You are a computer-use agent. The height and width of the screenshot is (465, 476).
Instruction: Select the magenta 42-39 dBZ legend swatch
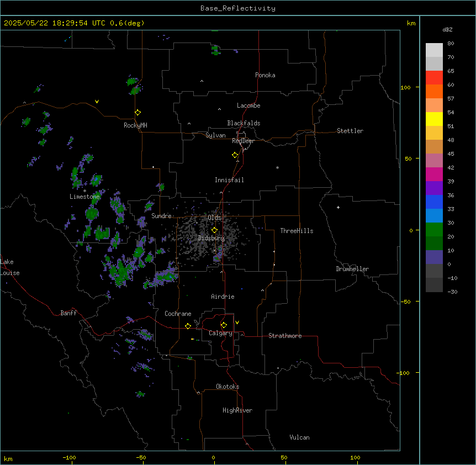(434, 174)
